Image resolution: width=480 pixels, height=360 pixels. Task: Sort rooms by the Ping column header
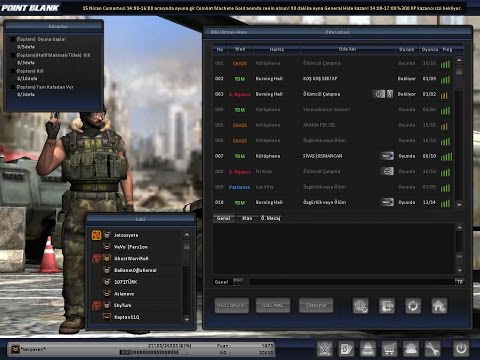coord(447,49)
